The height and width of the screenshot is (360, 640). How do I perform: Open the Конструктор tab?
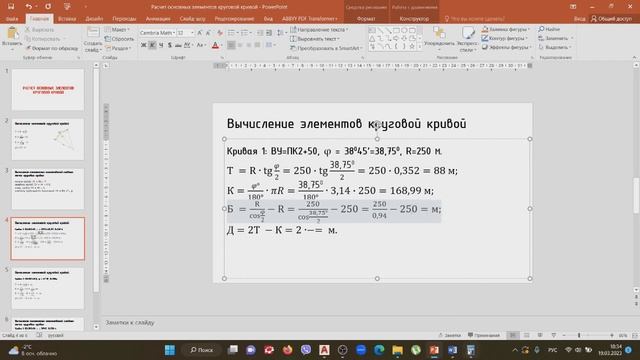click(414, 19)
